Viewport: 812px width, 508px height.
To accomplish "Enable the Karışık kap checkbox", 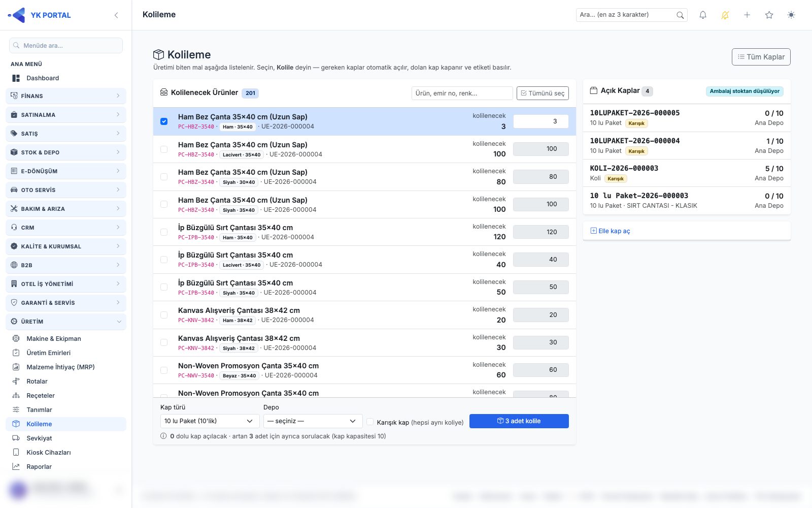I will 370,422.
